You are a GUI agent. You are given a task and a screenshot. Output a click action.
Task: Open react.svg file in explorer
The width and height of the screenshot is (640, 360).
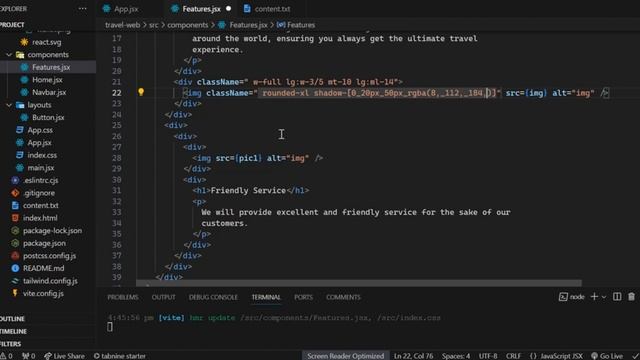tap(47, 42)
